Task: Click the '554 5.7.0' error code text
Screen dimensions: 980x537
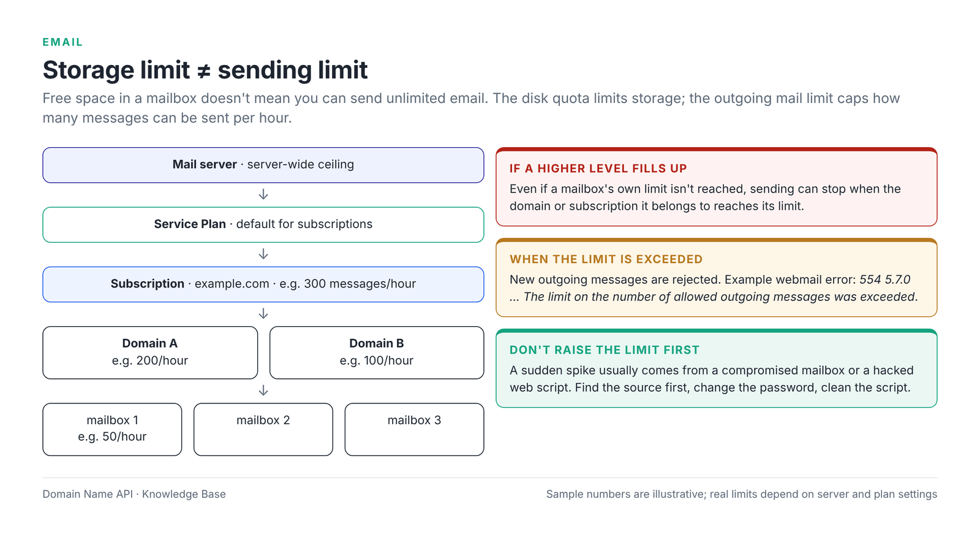Action: pos(884,280)
